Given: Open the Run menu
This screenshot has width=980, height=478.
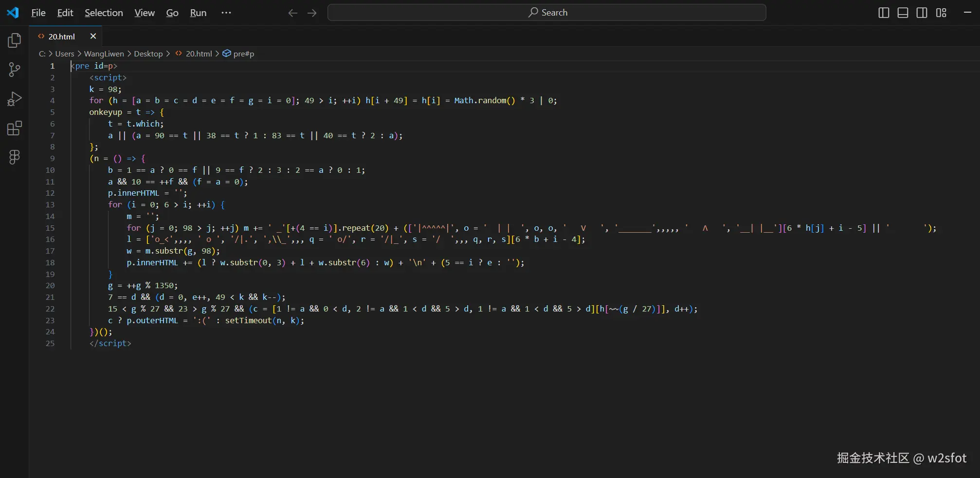Looking at the screenshot, I should pos(198,13).
